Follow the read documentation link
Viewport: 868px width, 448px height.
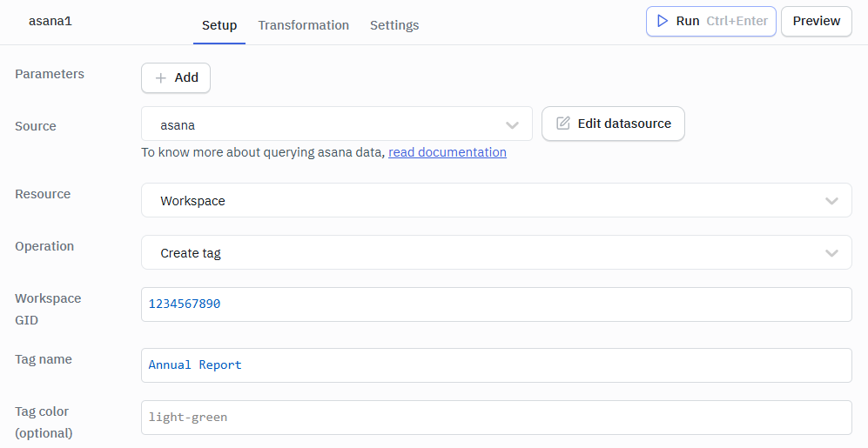447,152
